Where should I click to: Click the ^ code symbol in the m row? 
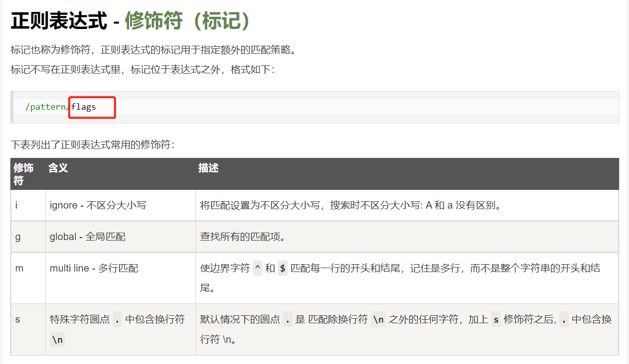pyautogui.click(x=258, y=269)
